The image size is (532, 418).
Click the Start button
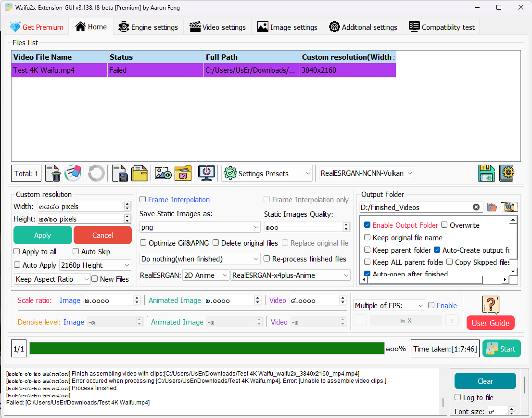click(x=502, y=349)
